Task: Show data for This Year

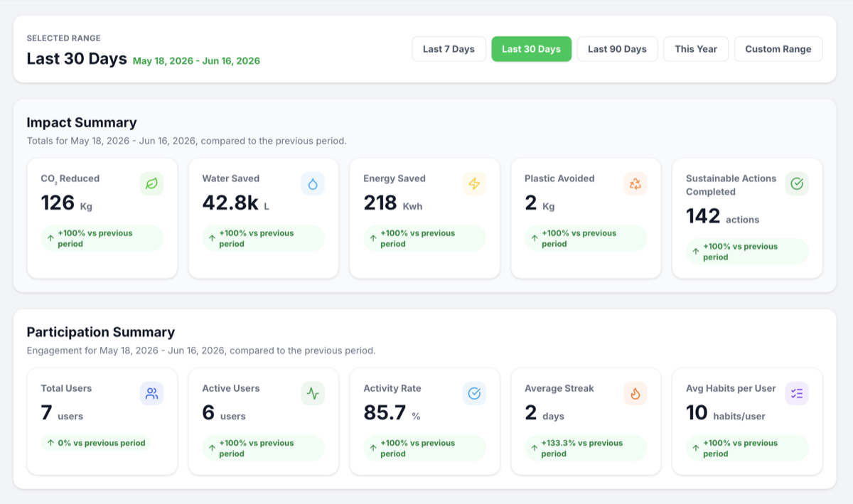Action: coord(696,49)
